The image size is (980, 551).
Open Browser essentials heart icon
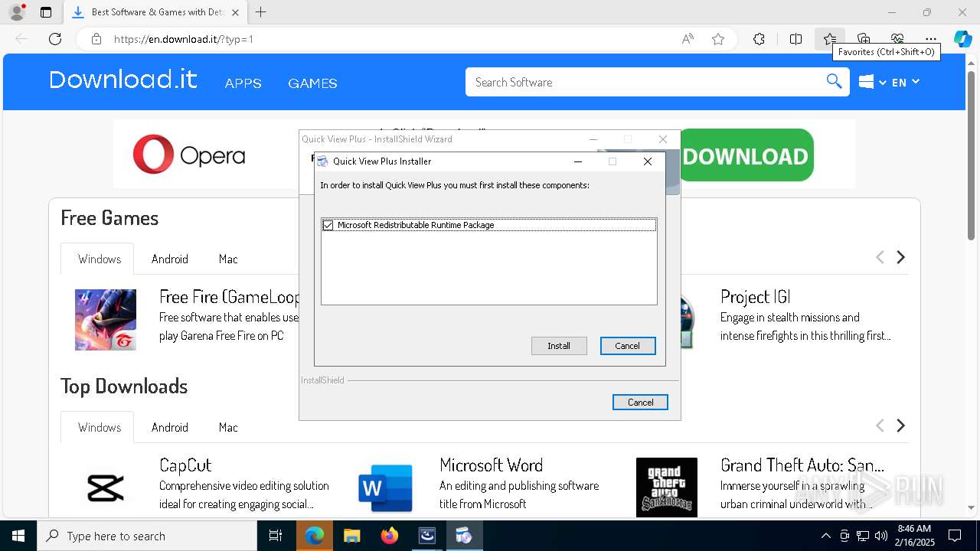point(897,39)
